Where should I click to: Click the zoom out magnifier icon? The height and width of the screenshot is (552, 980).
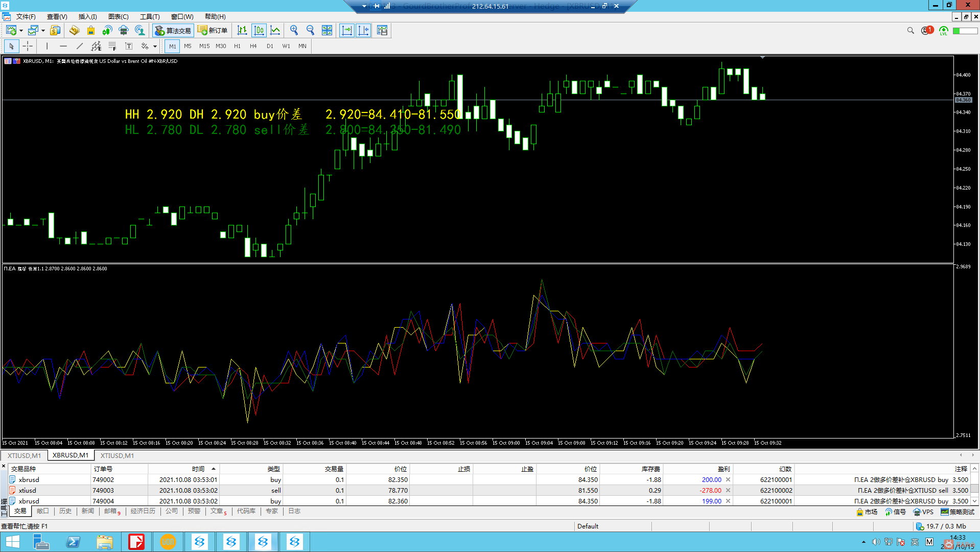pos(310,31)
